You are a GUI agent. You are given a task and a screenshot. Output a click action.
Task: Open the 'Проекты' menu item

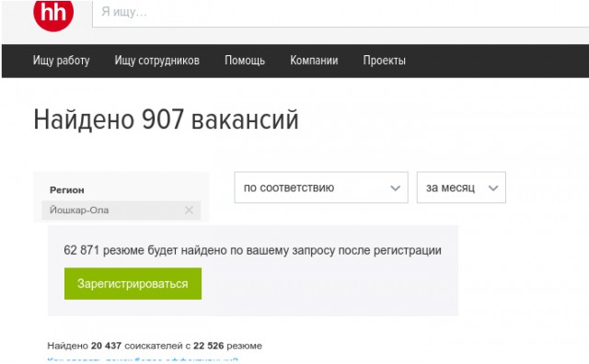coord(385,61)
